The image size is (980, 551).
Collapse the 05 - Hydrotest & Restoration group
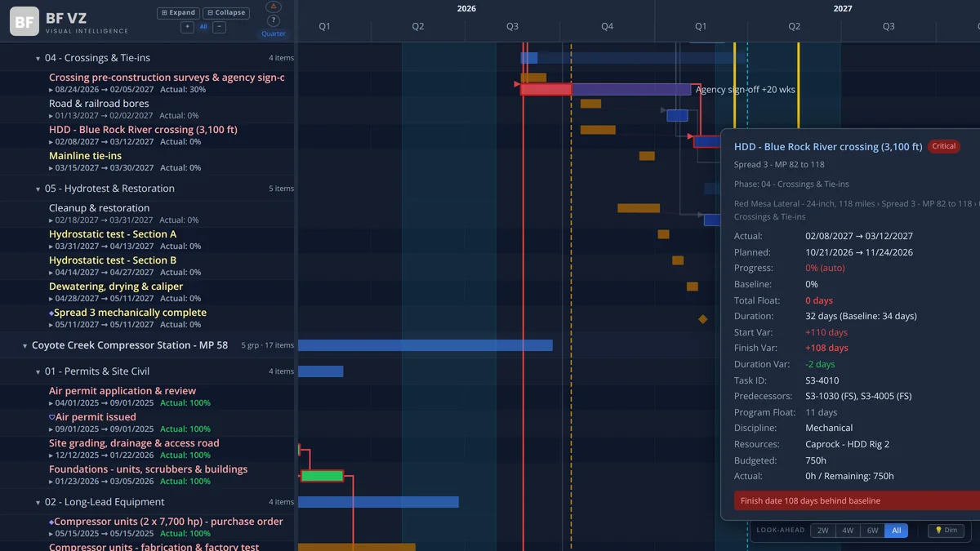(38, 189)
